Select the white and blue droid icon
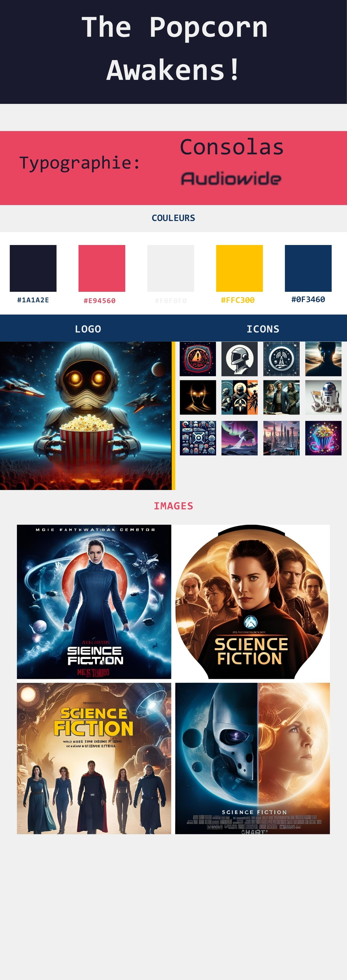 pyautogui.click(x=323, y=397)
